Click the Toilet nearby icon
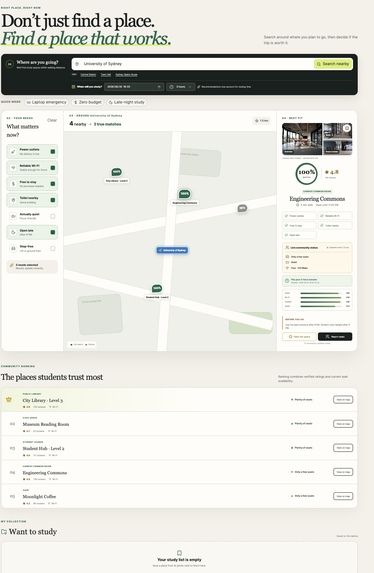The width and height of the screenshot is (374, 573). pyautogui.click(x=13, y=200)
